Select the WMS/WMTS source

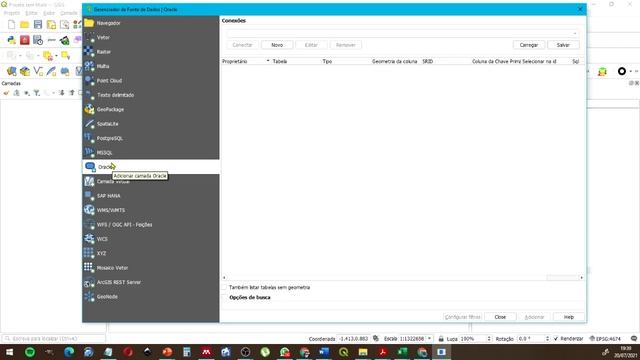click(151, 210)
